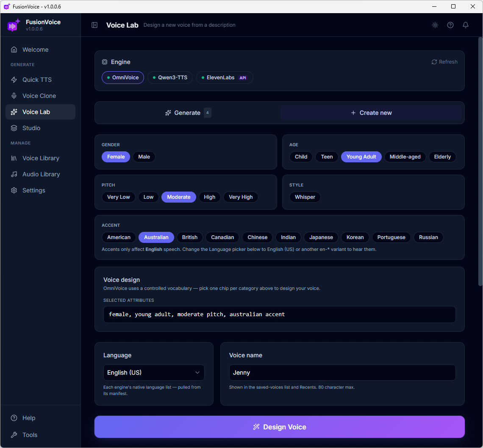Open notifications bell icon
Screen dimensions: 483x448
pyautogui.click(x=466, y=25)
